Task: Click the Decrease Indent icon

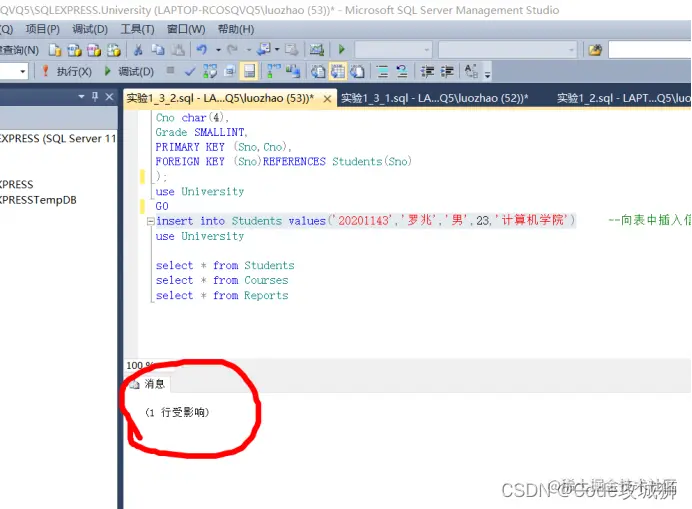Action: point(427,71)
